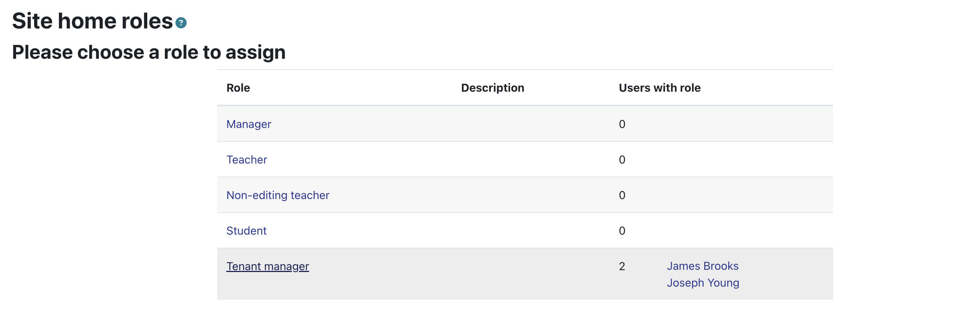980x330 pixels.
Task: Open help icon beside Site home roles
Action: (181, 23)
